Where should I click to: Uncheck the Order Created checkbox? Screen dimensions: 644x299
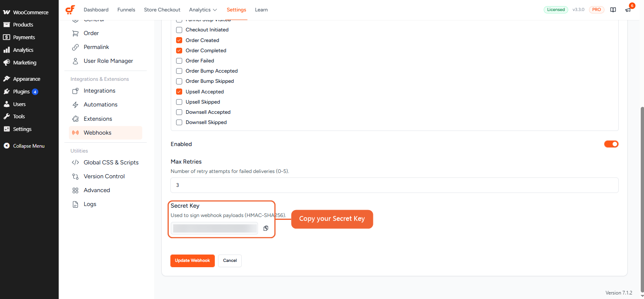[179, 40]
